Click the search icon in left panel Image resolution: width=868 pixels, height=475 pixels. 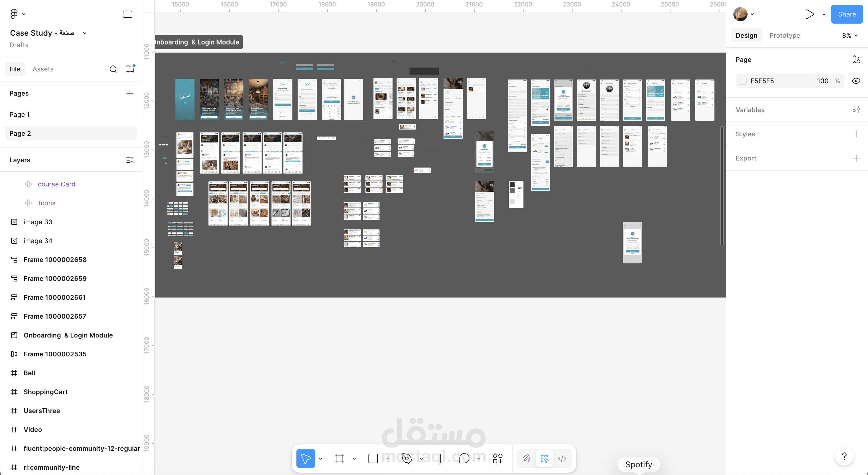[113, 69]
